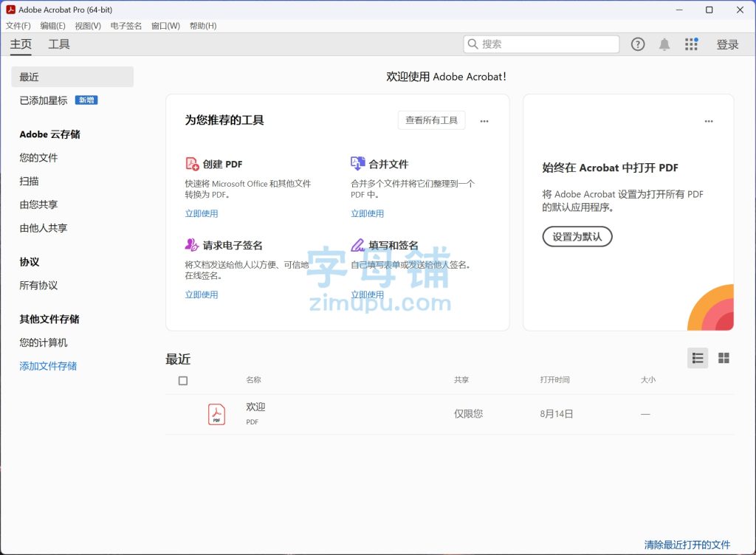
Task: Switch to thumbnail grid view
Action: pos(724,358)
